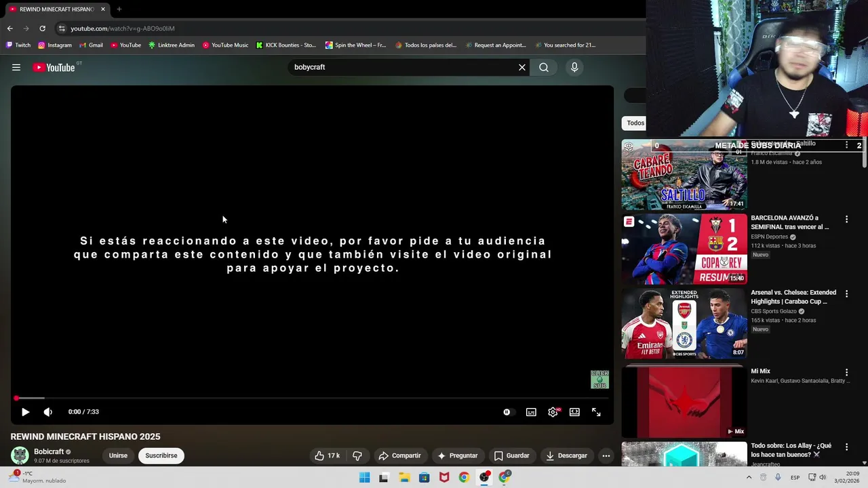Open Bobicraft channel avatar
Viewport: 868px width, 488px height.
pyautogui.click(x=20, y=455)
